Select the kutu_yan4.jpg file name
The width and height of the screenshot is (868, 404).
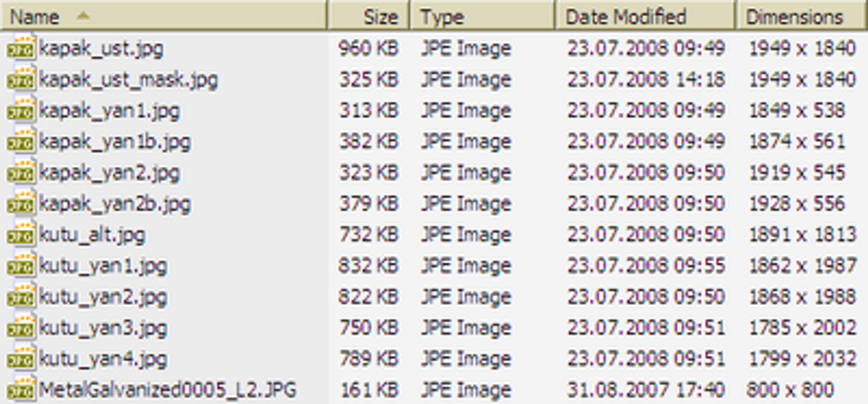[x=103, y=360]
